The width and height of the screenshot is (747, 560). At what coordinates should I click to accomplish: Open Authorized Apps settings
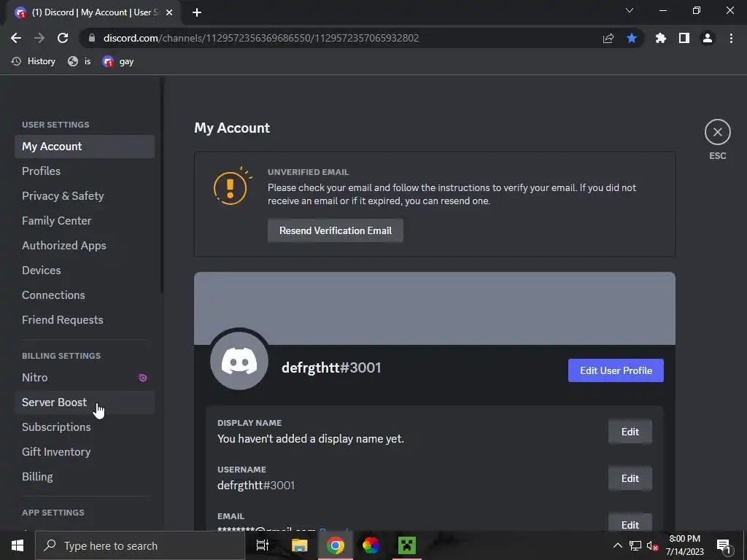coord(85,245)
